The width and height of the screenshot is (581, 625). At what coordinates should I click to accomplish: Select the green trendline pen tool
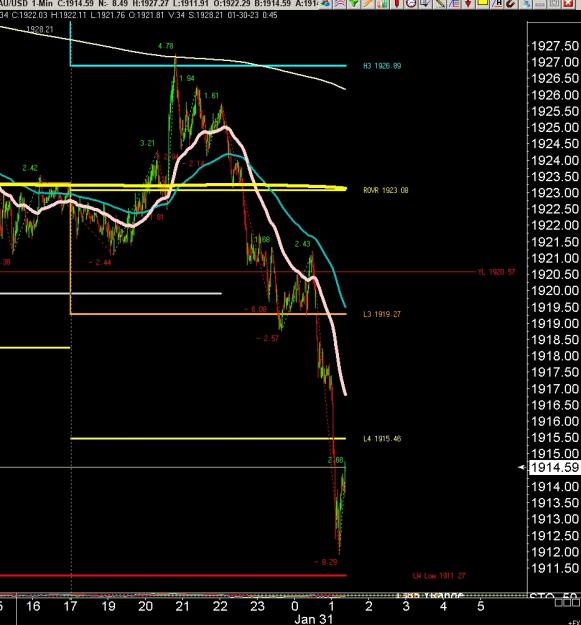click(x=440, y=4)
